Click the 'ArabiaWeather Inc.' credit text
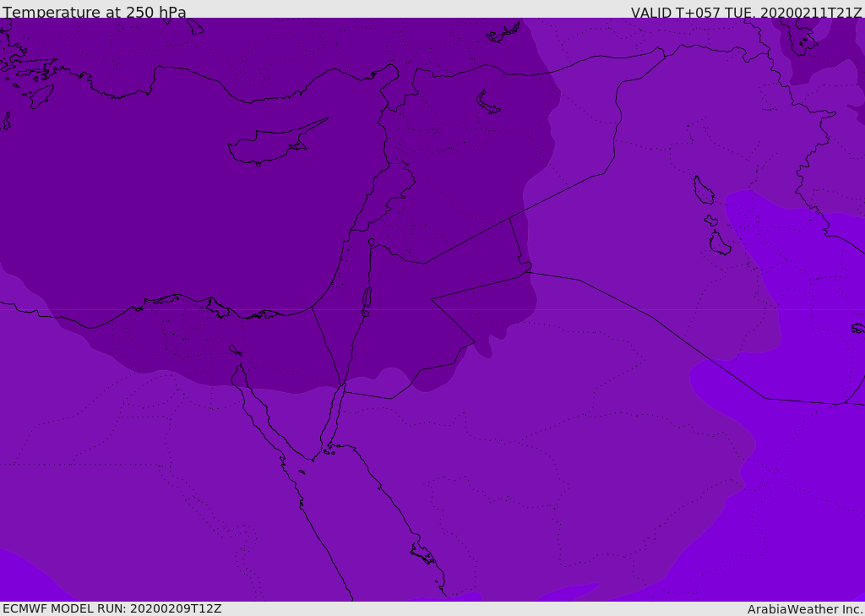Image resolution: width=865 pixels, height=616 pixels. click(805, 609)
